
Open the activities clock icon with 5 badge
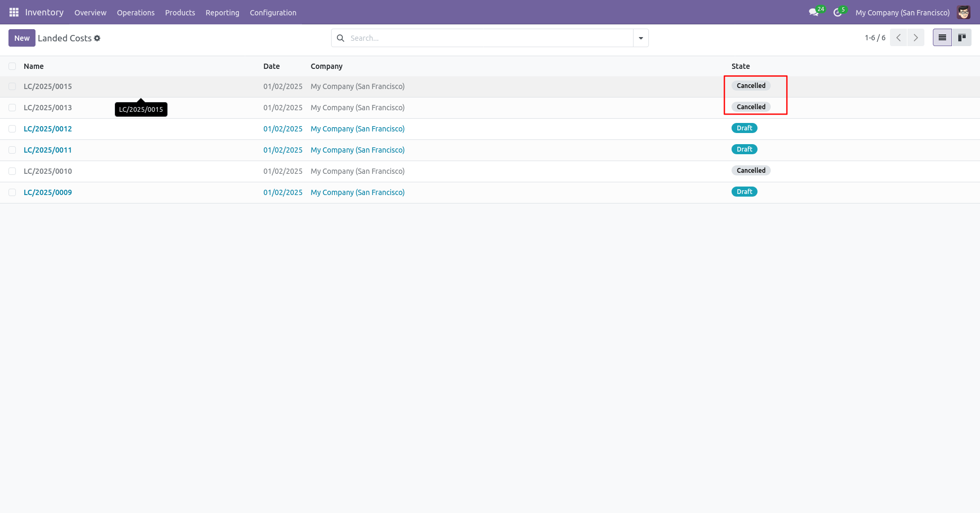tap(838, 12)
